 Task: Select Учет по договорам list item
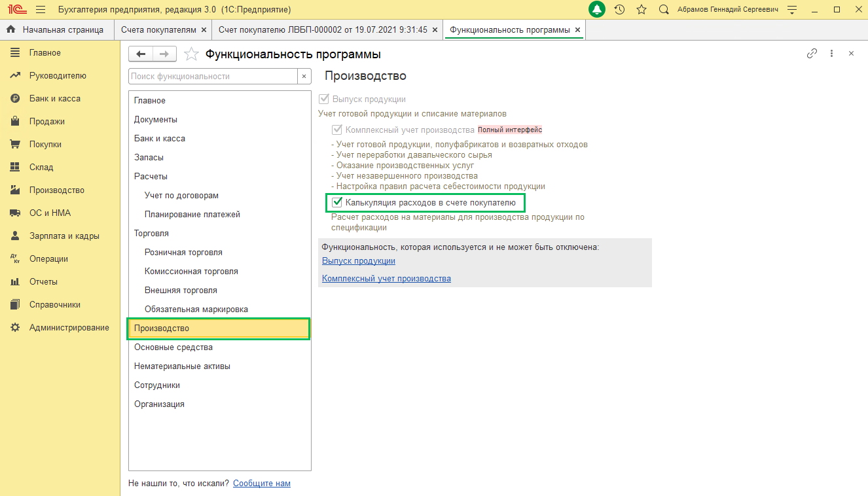coord(219,195)
